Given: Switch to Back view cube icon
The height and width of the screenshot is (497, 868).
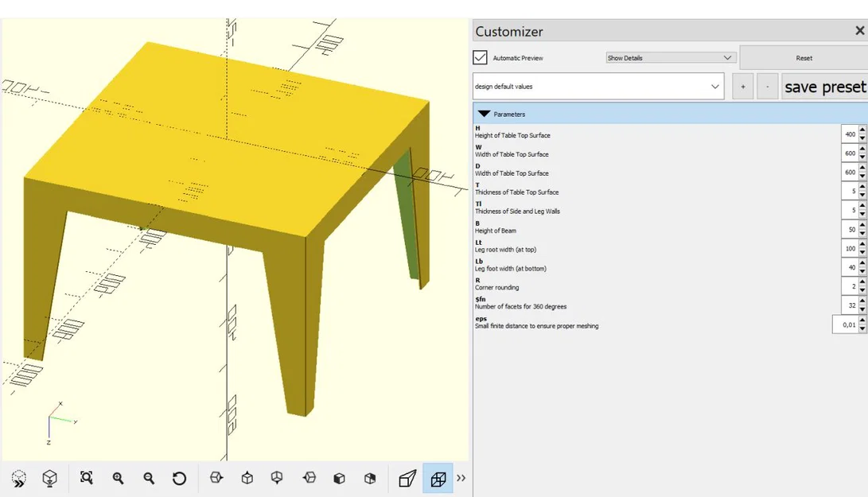Looking at the screenshot, I should pyautogui.click(x=370, y=478).
